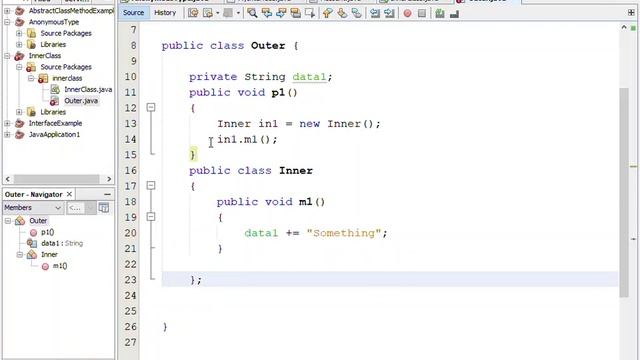
Task: Click Shift Line Left icon
Action: pos(375,13)
